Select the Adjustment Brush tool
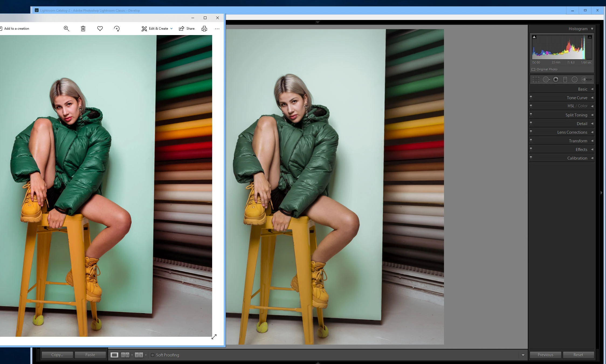The width and height of the screenshot is (606, 364). click(587, 79)
